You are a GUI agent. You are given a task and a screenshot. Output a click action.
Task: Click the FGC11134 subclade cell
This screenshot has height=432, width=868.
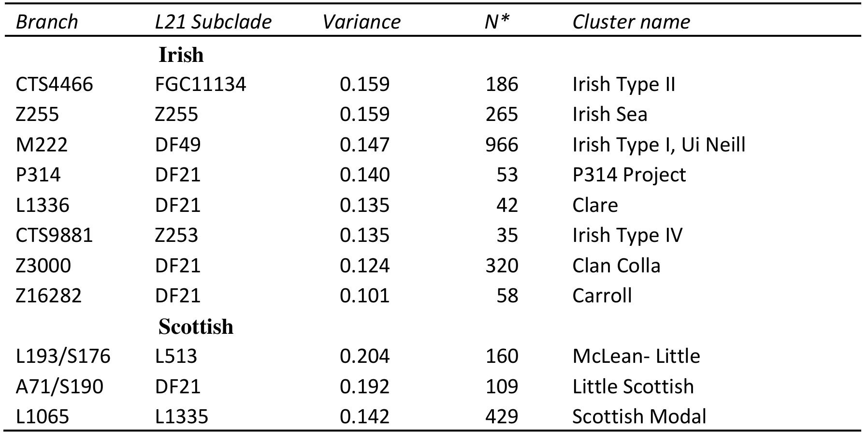pyautogui.click(x=201, y=84)
